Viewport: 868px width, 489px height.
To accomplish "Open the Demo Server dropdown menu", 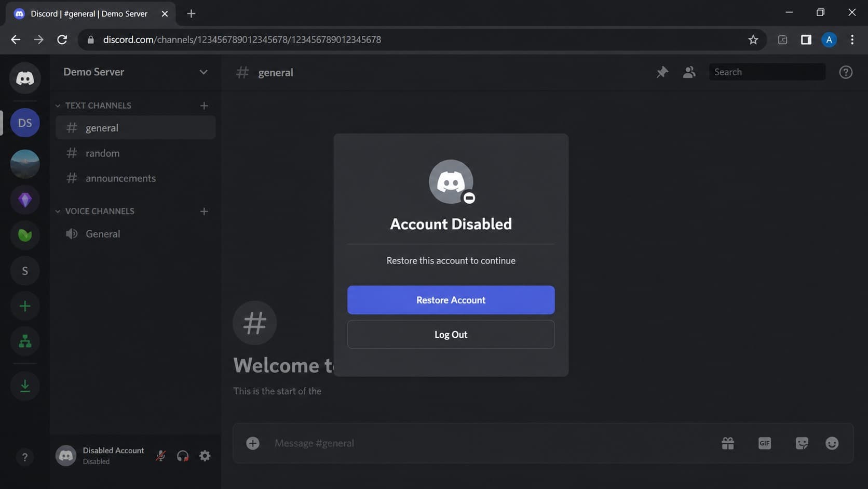I will pyautogui.click(x=204, y=72).
